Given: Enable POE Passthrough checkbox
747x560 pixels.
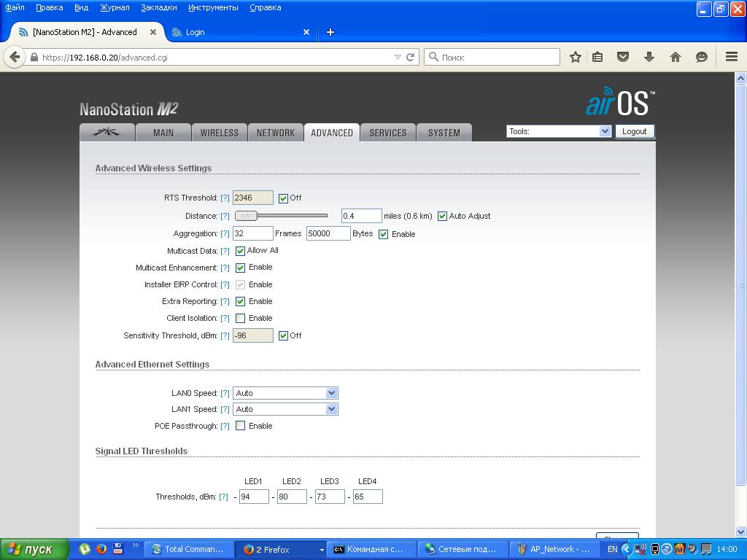Looking at the screenshot, I should pos(241,426).
